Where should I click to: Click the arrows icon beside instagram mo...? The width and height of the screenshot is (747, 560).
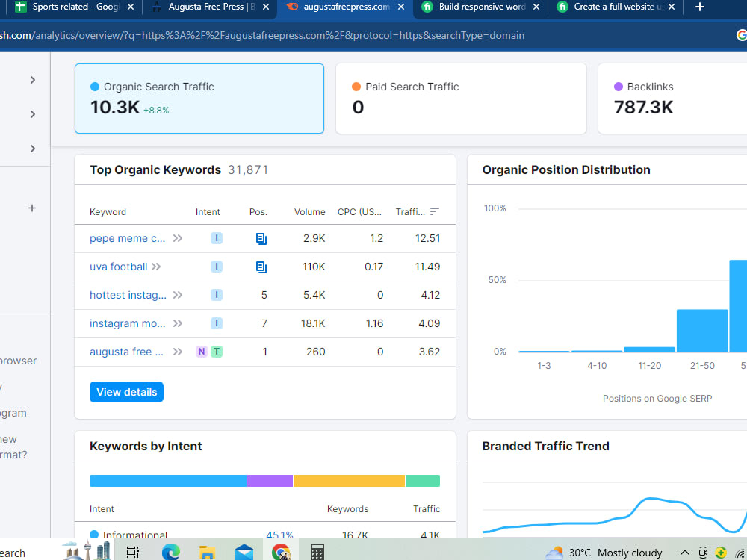pyautogui.click(x=178, y=323)
